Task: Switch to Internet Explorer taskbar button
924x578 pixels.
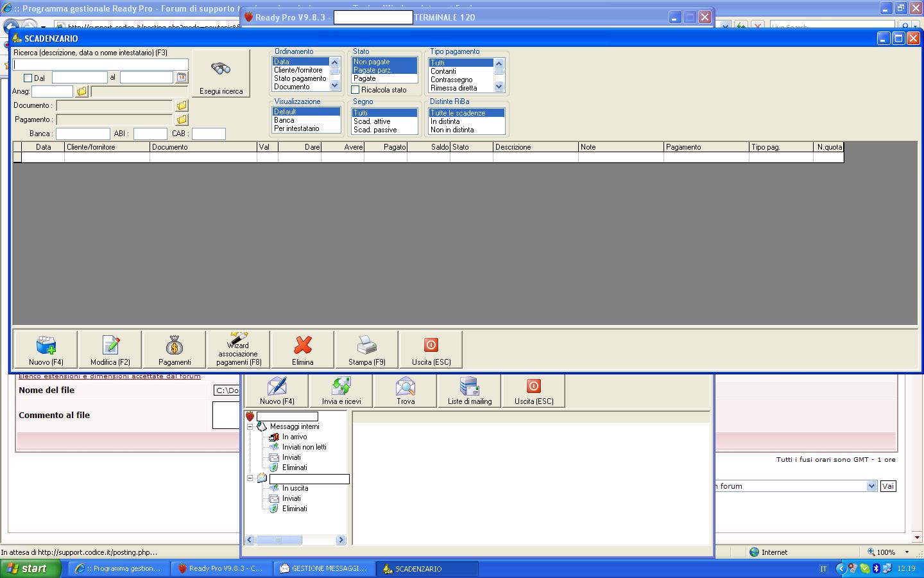Action: click(x=119, y=568)
